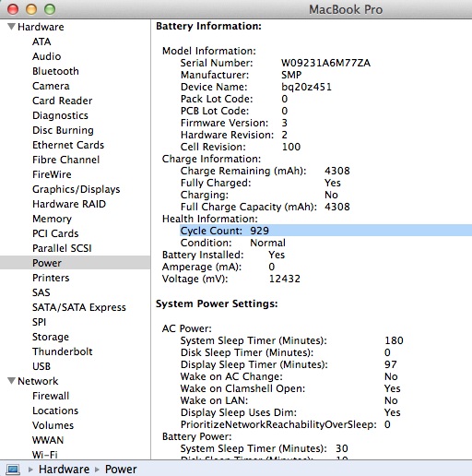Click the computer icon in the path bar
472x476 pixels.
point(13,470)
